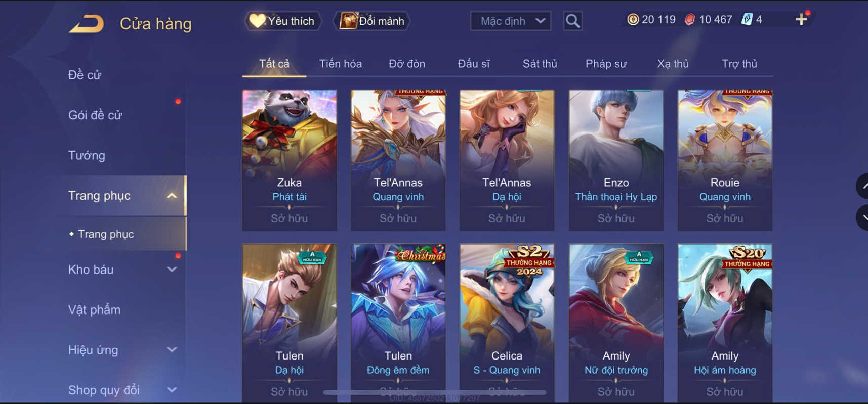Switch to the Pháp sư tab

tap(606, 64)
